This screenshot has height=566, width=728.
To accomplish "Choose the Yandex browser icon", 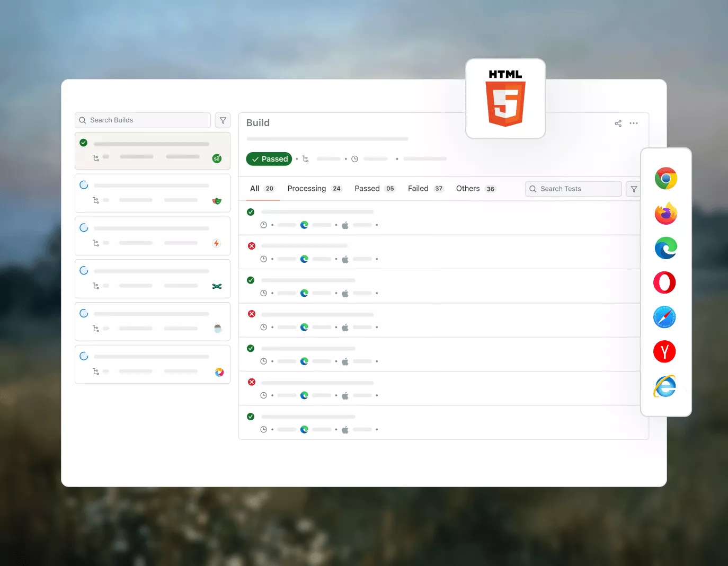I will tap(664, 351).
